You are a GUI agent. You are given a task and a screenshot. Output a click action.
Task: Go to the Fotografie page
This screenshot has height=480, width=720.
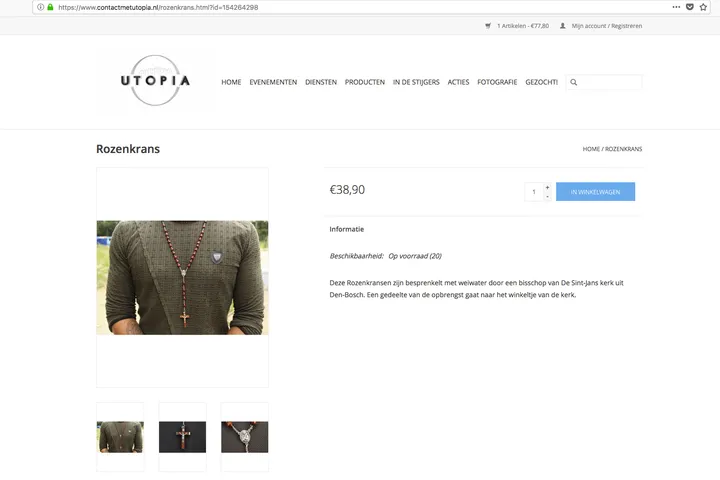tap(497, 82)
